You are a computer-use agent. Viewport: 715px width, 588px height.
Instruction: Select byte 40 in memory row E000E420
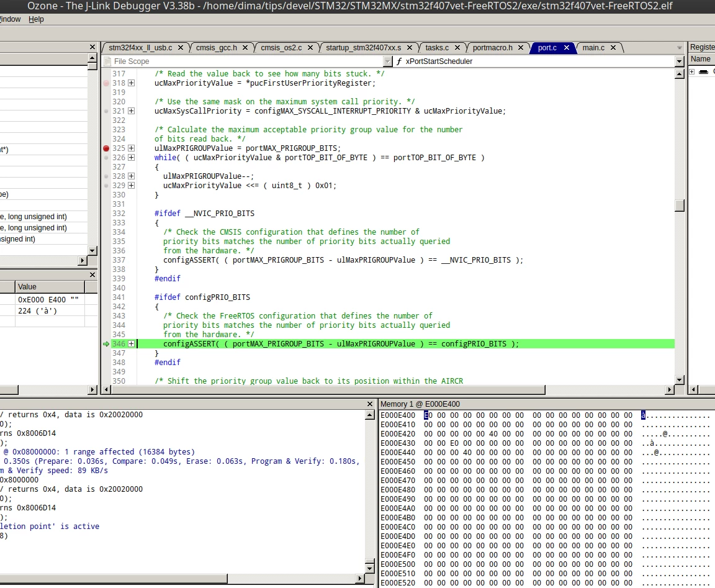point(493,434)
